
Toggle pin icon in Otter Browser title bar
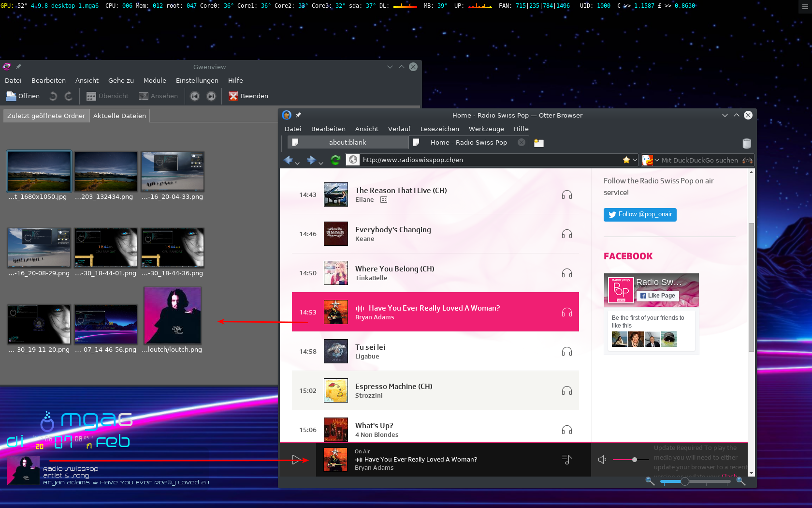tap(298, 115)
